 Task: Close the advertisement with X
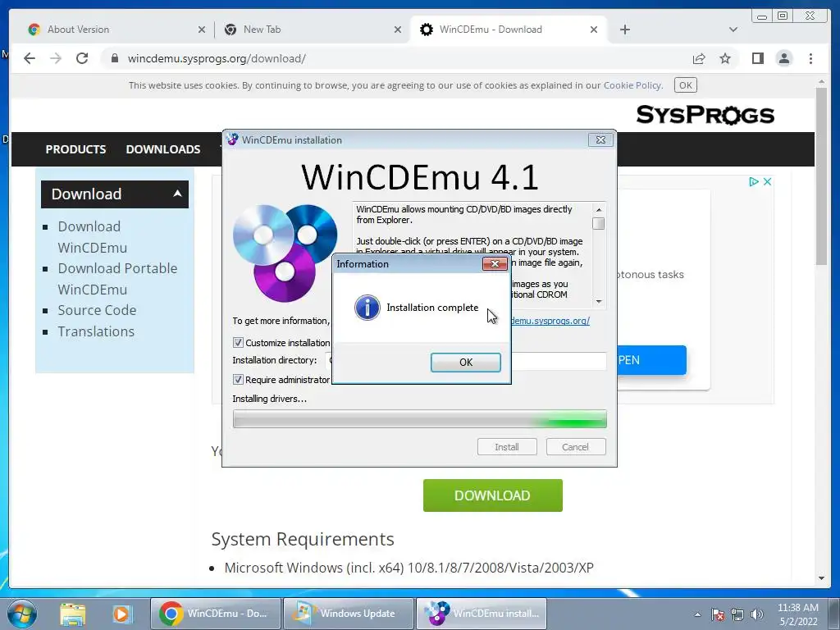pyautogui.click(x=767, y=181)
